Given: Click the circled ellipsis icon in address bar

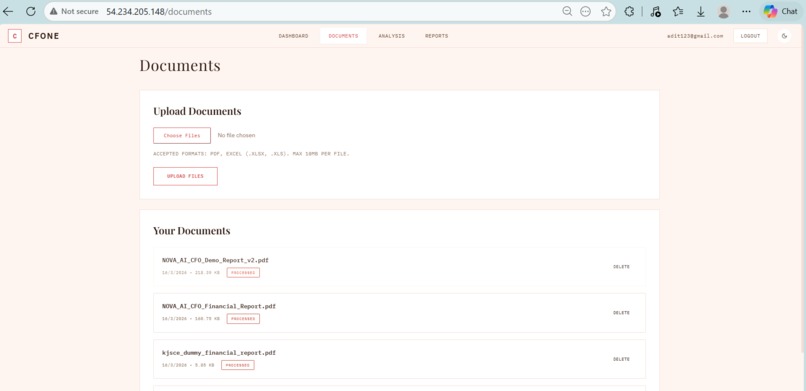Looking at the screenshot, I should [x=585, y=11].
